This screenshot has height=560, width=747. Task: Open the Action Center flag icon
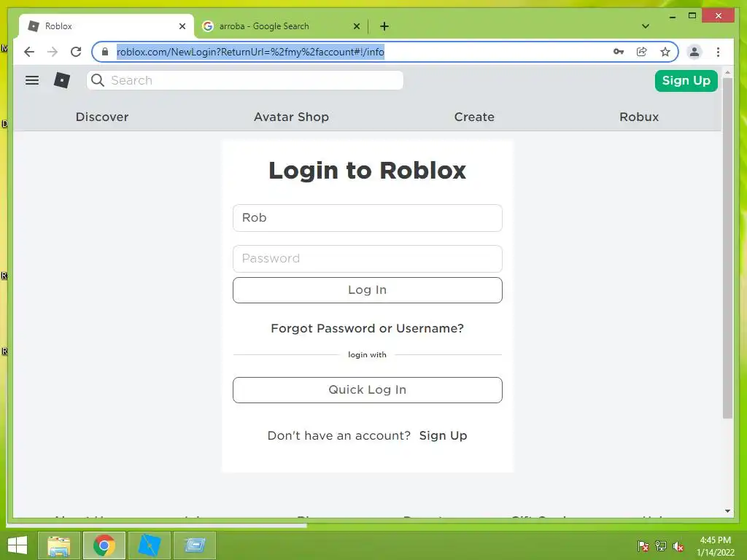coord(643,546)
